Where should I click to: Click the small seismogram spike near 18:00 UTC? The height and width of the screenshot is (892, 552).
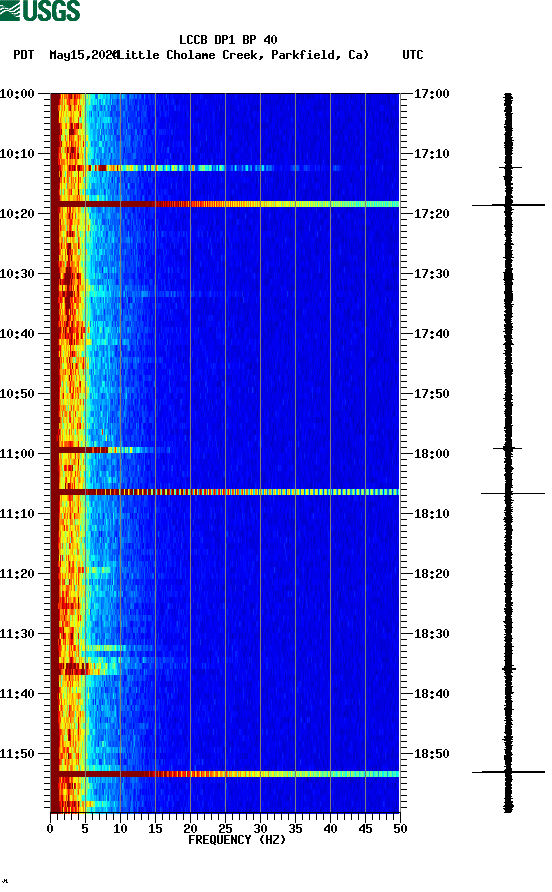tap(508, 449)
